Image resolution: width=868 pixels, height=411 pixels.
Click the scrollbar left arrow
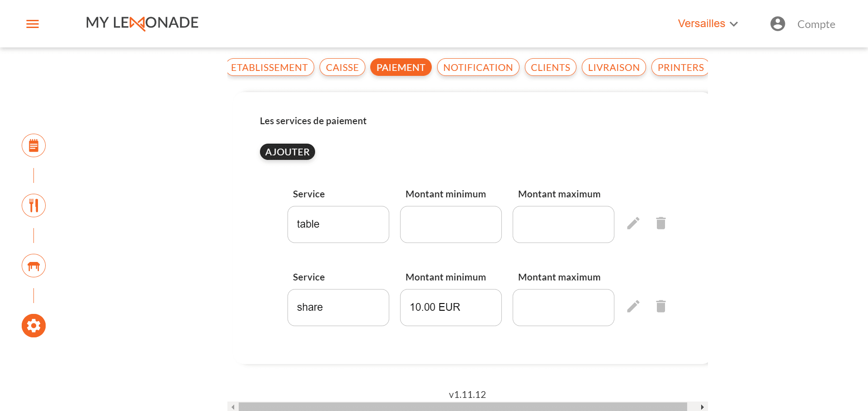click(x=233, y=407)
